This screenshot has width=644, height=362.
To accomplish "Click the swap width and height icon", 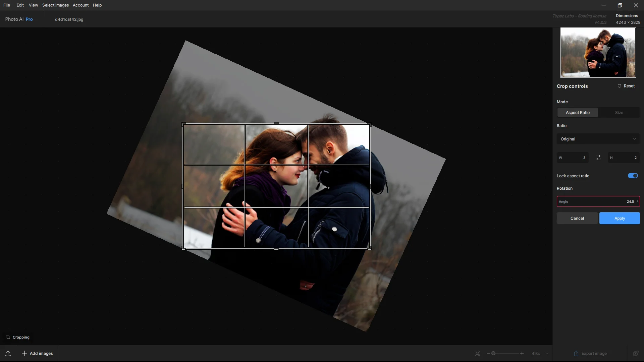I will tap(598, 158).
